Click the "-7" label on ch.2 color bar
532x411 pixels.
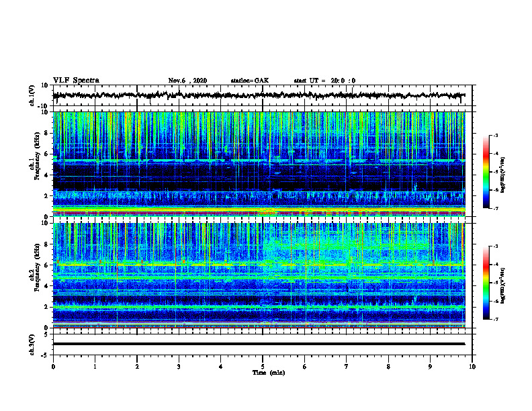click(x=496, y=319)
